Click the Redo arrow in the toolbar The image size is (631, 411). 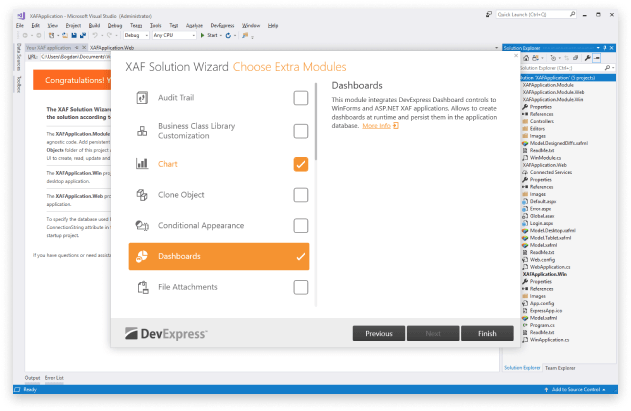coord(109,35)
